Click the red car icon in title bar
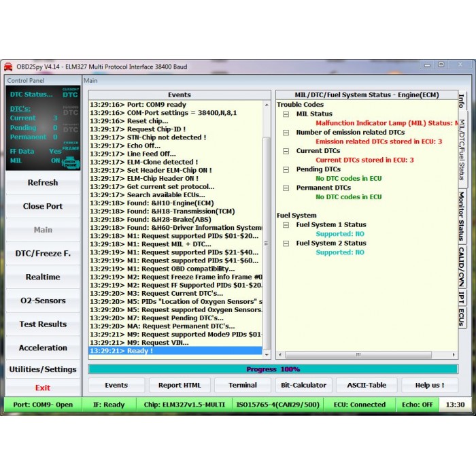 [8, 67]
